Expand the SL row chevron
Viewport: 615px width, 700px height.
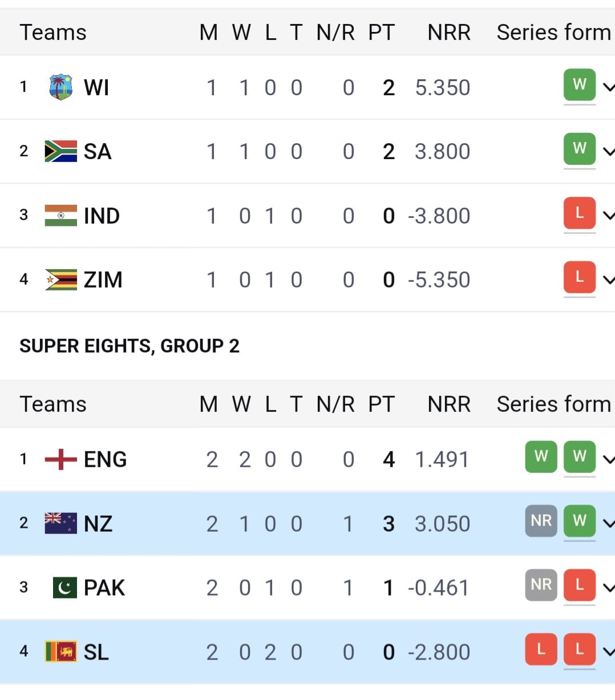point(608,652)
